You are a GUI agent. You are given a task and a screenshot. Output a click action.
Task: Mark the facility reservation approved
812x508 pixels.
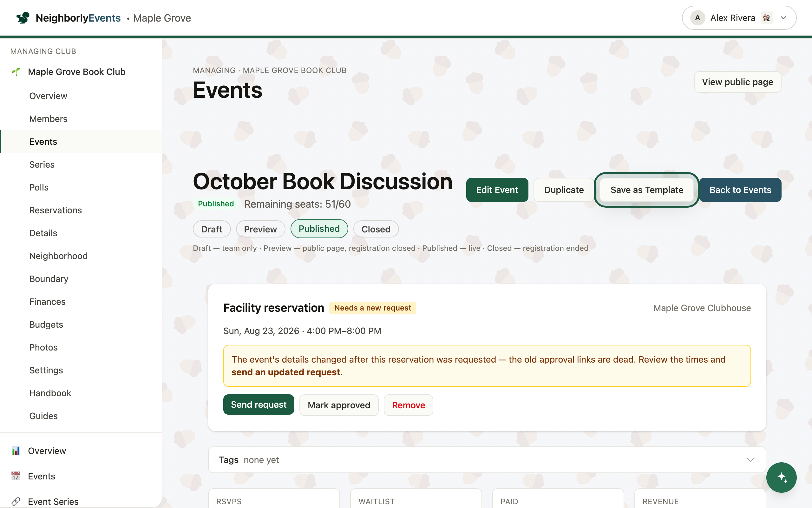point(339,405)
